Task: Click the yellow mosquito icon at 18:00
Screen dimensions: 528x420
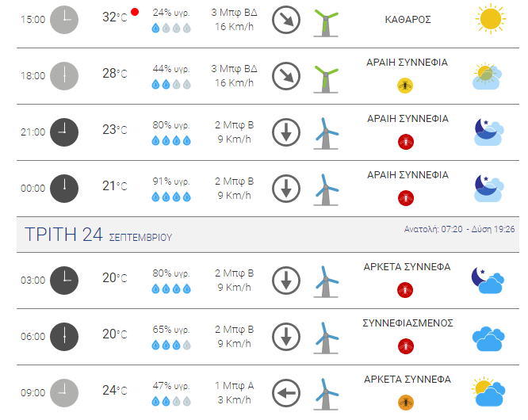Action: (405, 86)
